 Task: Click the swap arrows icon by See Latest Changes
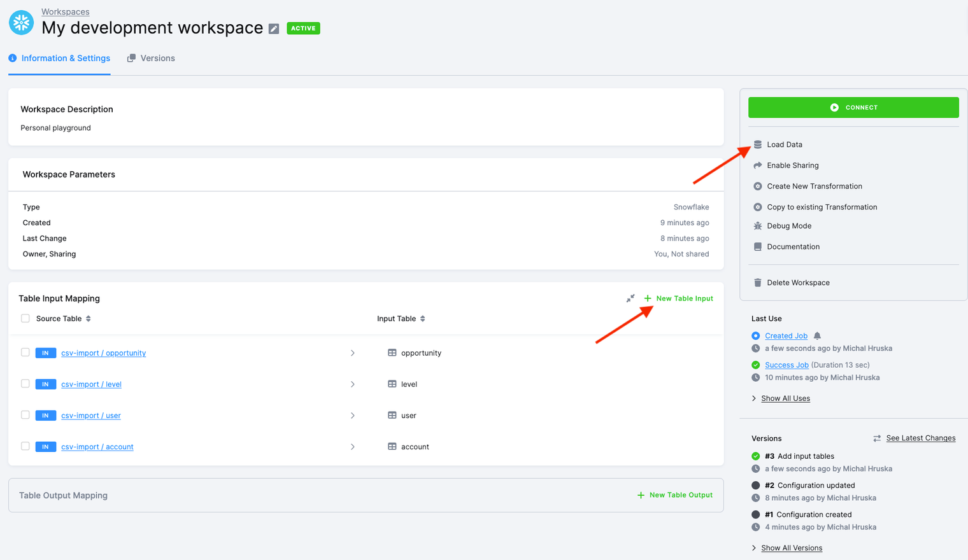(877, 438)
